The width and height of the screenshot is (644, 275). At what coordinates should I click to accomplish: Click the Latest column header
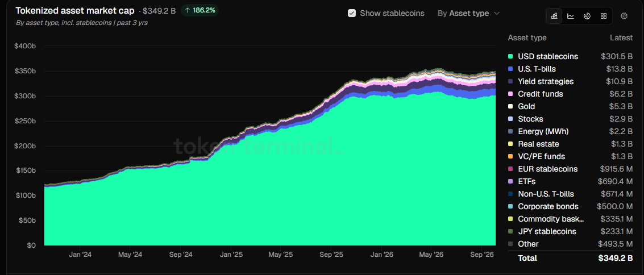click(x=621, y=37)
